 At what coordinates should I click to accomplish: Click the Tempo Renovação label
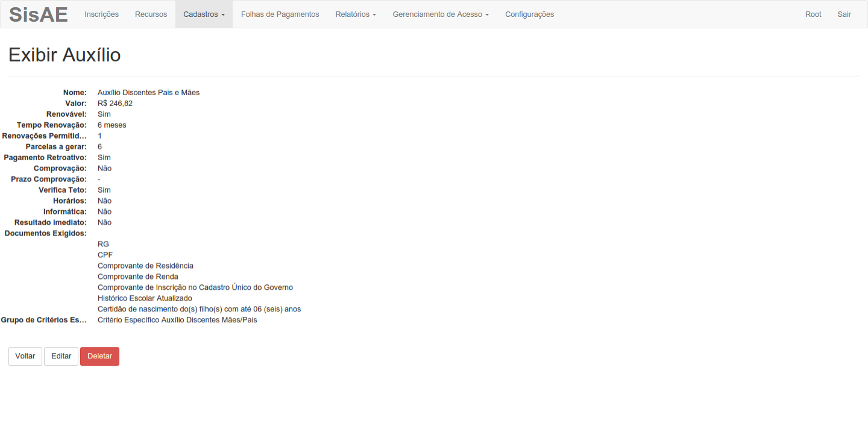coord(52,125)
